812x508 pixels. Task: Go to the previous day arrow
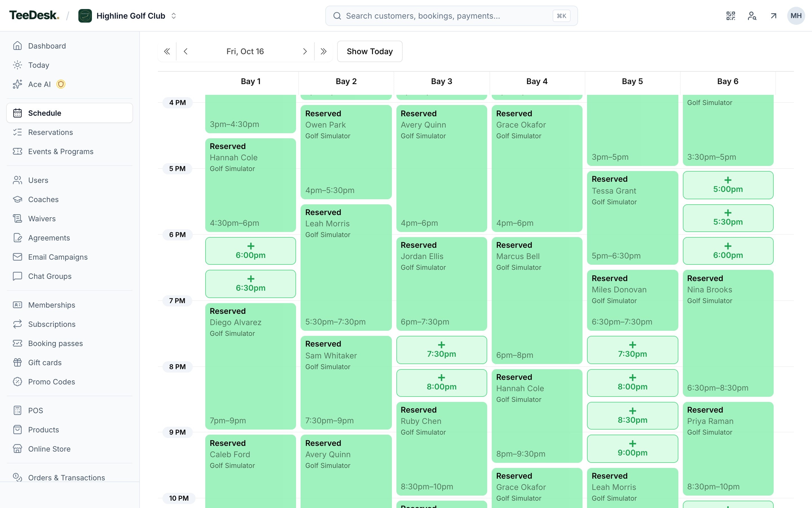click(x=186, y=51)
